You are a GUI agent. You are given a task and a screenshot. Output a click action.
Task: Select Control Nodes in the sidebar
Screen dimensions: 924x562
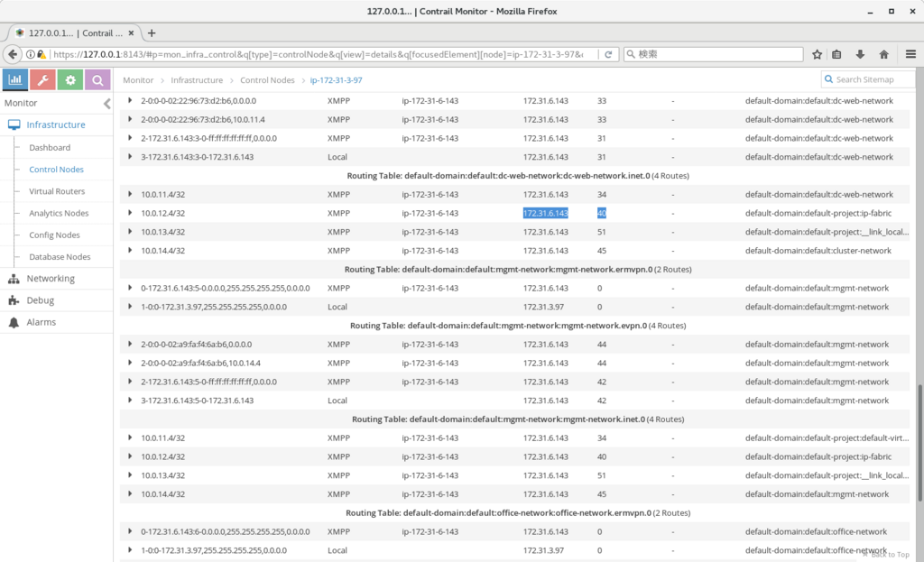pos(56,170)
